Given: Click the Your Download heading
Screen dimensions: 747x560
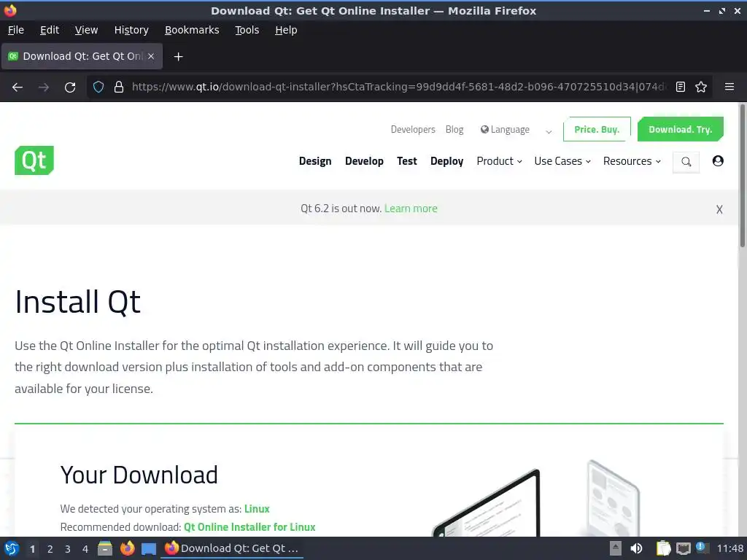Looking at the screenshot, I should pos(139,475).
